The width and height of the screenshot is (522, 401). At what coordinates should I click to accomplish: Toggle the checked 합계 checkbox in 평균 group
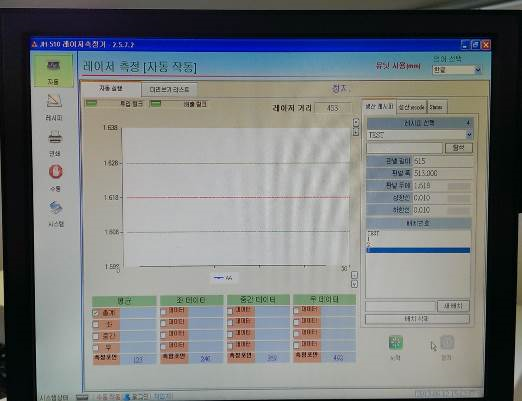tap(96, 313)
